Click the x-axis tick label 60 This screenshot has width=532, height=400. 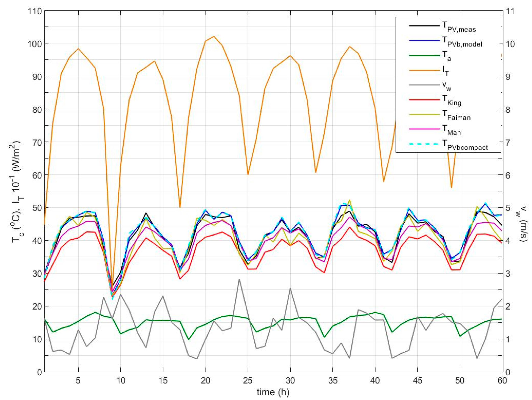pyautogui.click(x=502, y=381)
